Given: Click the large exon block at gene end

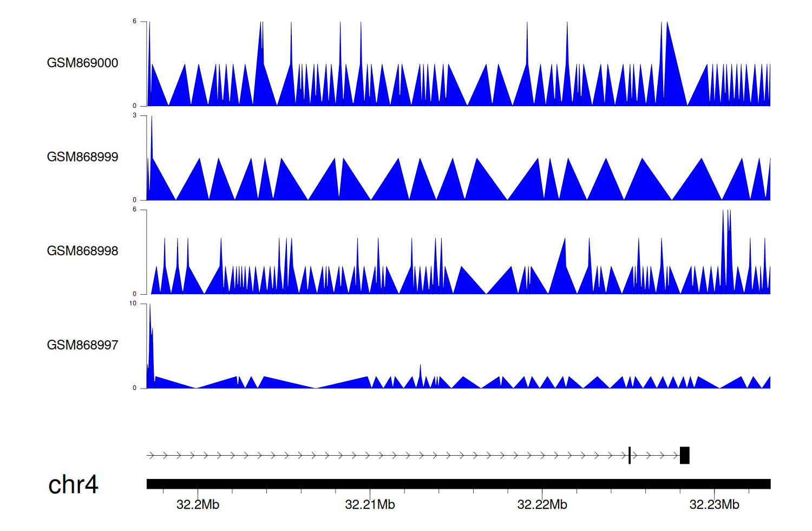Looking at the screenshot, I should (x=685, y=455).
